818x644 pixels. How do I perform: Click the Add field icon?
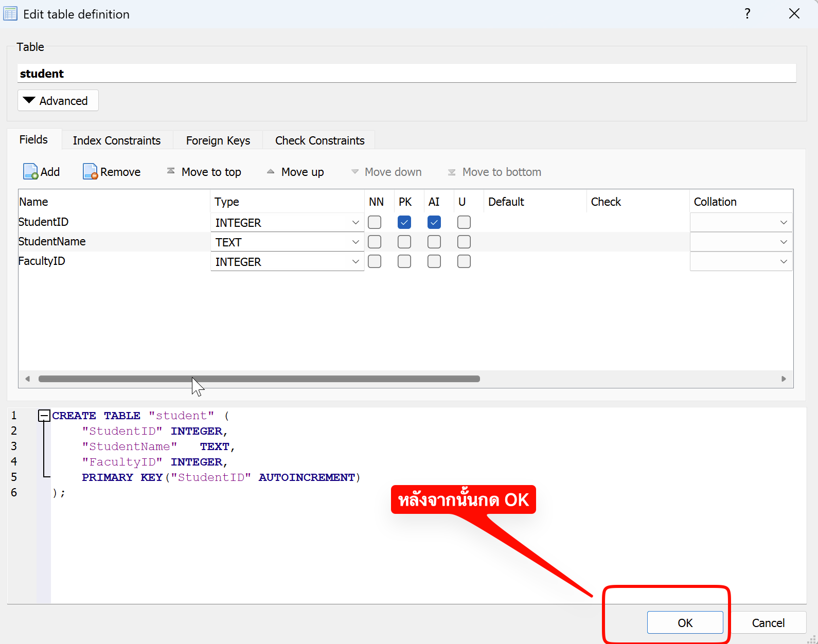pyautogui.click(x=31, y=172)
